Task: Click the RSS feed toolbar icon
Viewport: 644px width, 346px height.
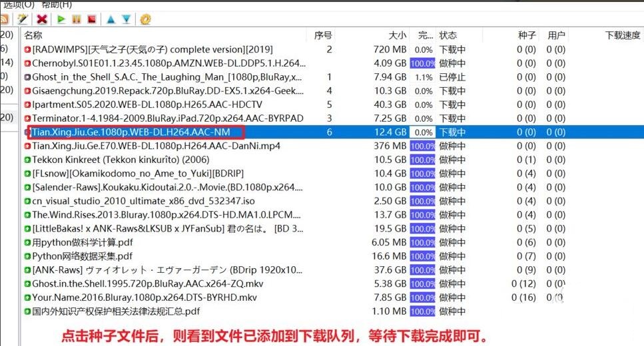Action: click(4, 19)
